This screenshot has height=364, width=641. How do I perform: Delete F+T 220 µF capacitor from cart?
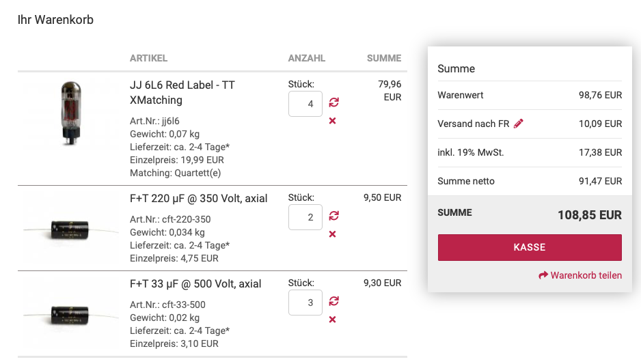[333, 234]
